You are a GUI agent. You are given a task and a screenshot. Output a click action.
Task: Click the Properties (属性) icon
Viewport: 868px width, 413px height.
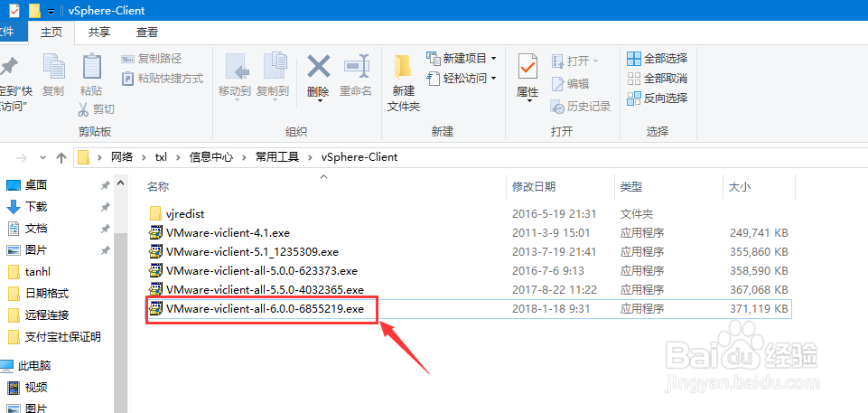(x=527, y=68)
